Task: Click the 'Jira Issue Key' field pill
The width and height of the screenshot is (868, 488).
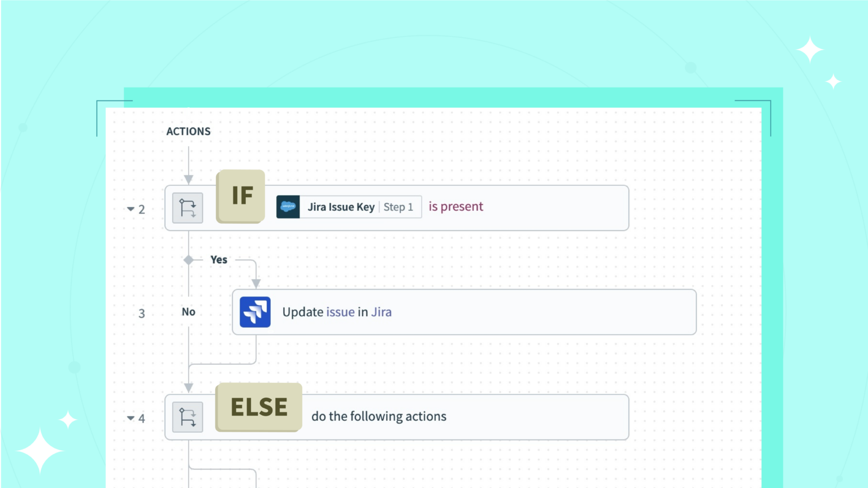Action: point(340,207)
